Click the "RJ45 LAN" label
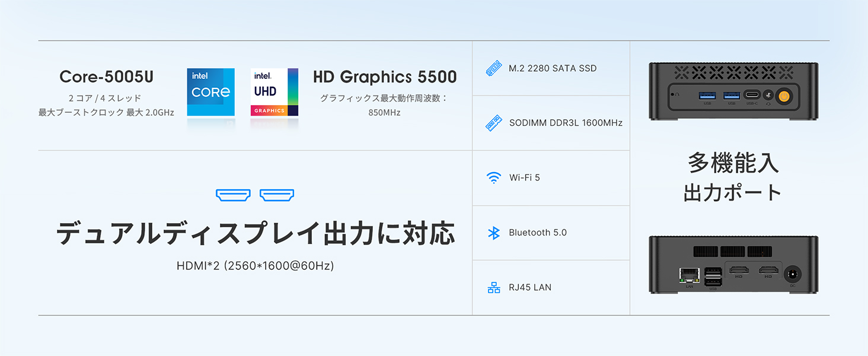This screenshot has height=356, width=868. (530, 287)
